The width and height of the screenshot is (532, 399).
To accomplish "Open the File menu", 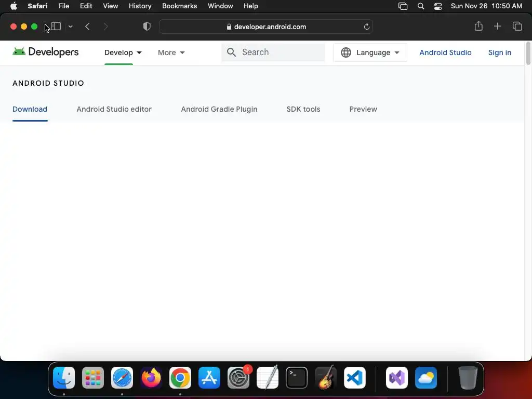I will tap(63, 6).
